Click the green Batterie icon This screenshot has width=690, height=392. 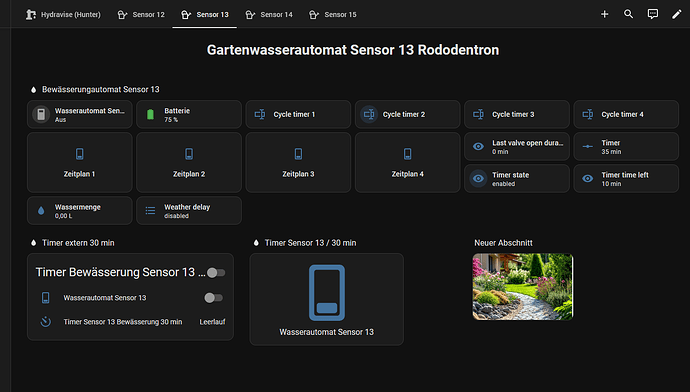(150, 114)
